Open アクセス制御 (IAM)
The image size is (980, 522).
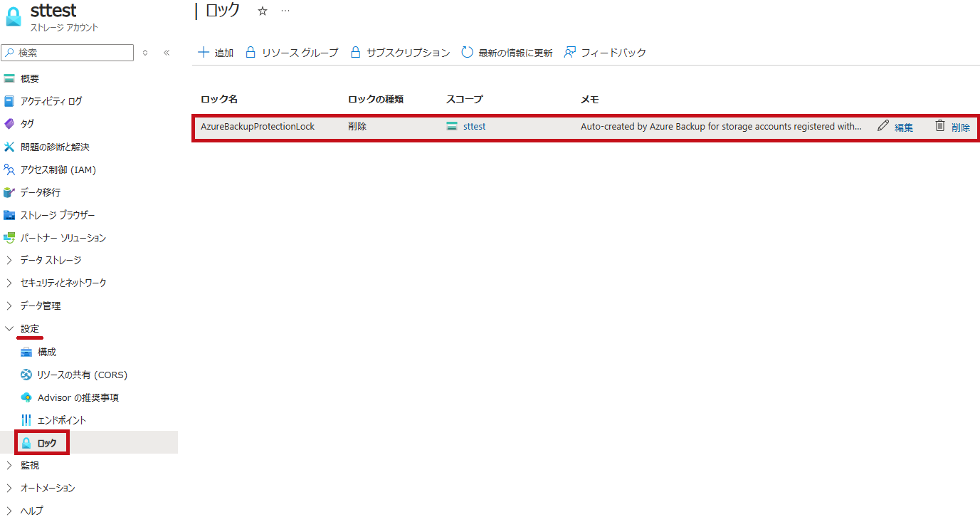click(x=58, y=169)
